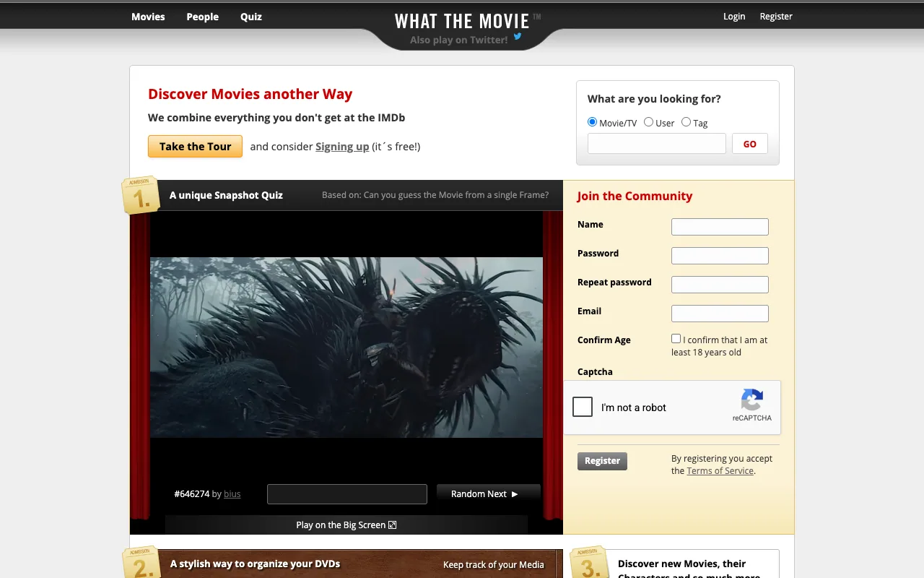Select the User search radio button
Screen dimensions: 924x578
pos(648,121)
